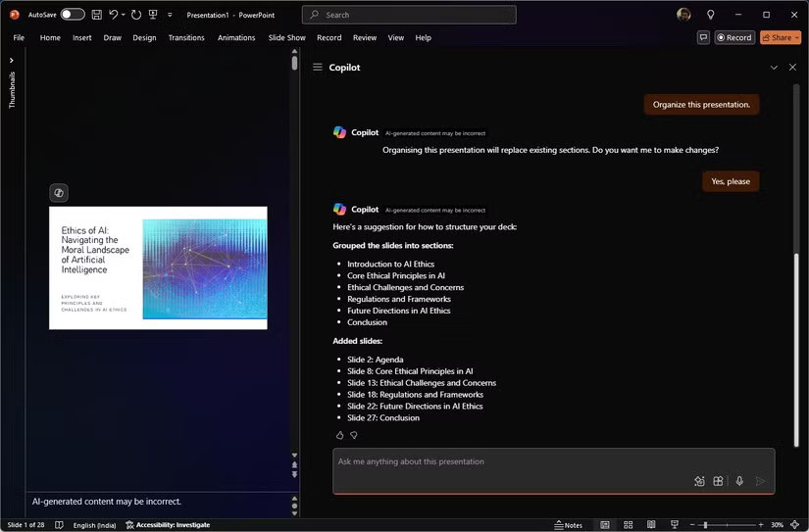Screen dimensions: 809x532
Task: Open the prompt gallery icon in Copilot
Action: [x=718, y=481]
